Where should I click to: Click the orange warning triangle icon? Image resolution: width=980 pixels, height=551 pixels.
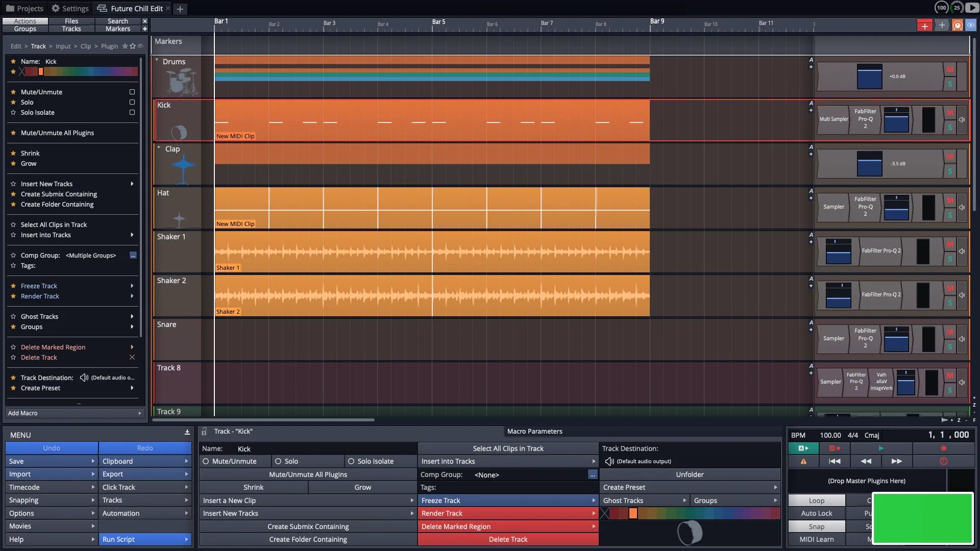click(x=803, y=461)
